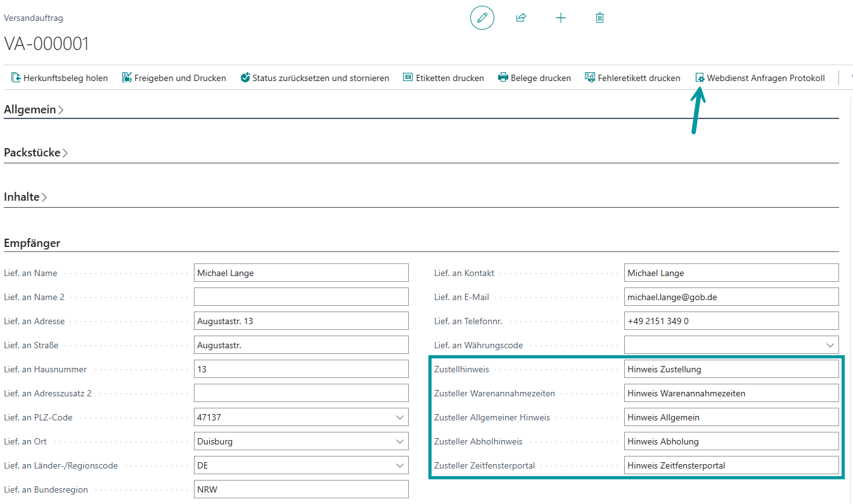Open Webdienst Anfragen Protokoll
Screen dimensions: 853x504
pos(760,78)
